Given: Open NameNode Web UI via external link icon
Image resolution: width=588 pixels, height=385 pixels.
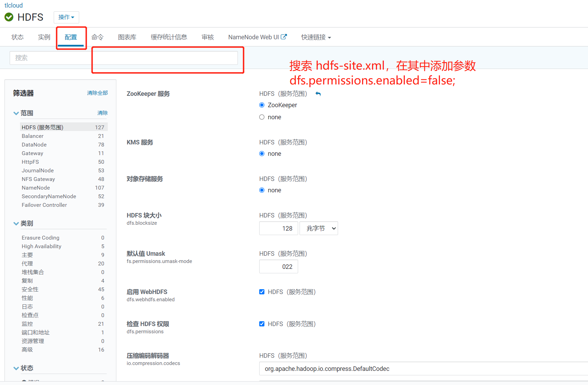Looking at the screenshot, I should [x=285, y=37].
